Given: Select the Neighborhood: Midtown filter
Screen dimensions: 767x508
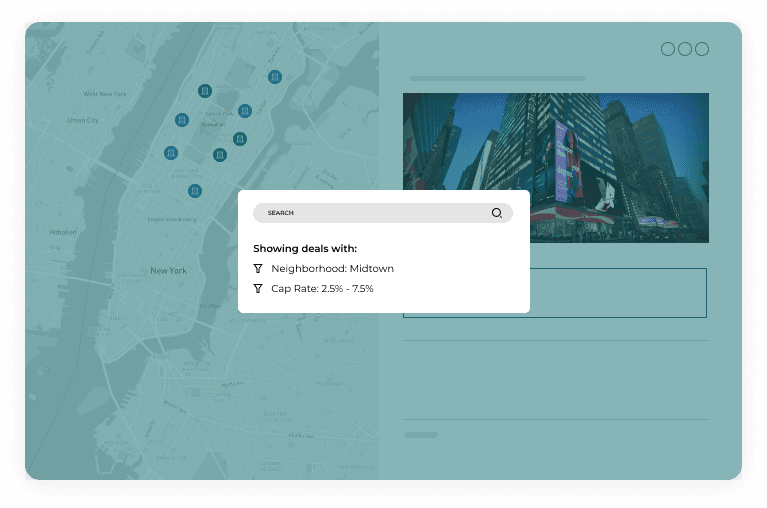Looking at the screenshot, I should click(332, 269).
